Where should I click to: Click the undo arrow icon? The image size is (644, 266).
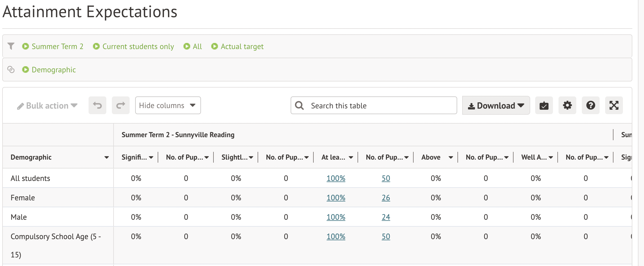pos(97,106)
